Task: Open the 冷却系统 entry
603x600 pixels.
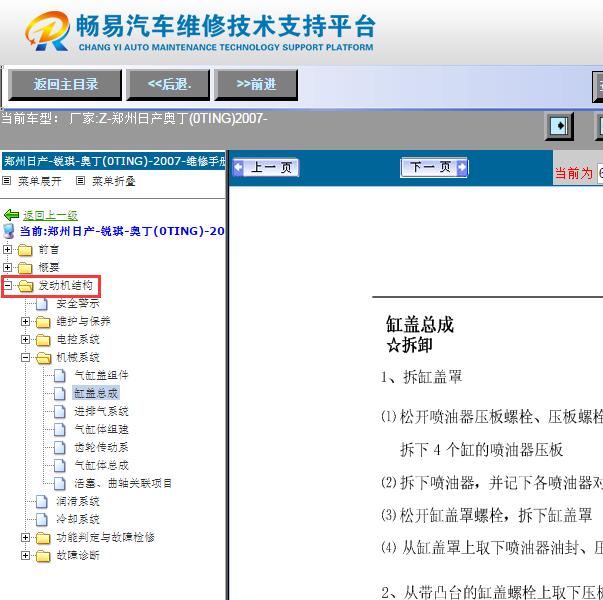Action: pos(78,519)
